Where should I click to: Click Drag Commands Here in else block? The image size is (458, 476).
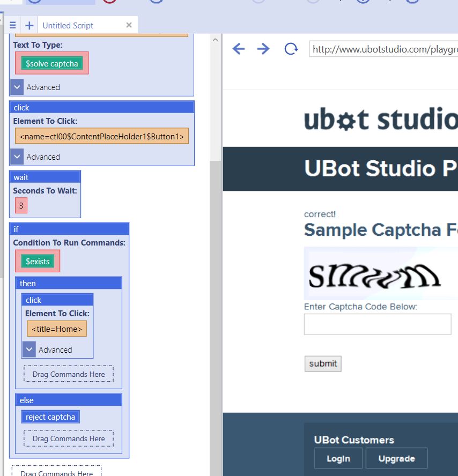[69, 438]
